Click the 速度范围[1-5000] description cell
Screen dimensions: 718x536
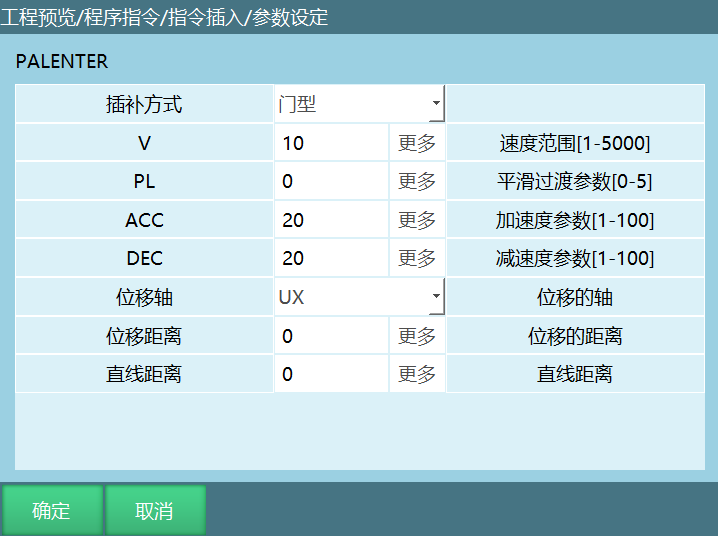(x=575, y=143)
